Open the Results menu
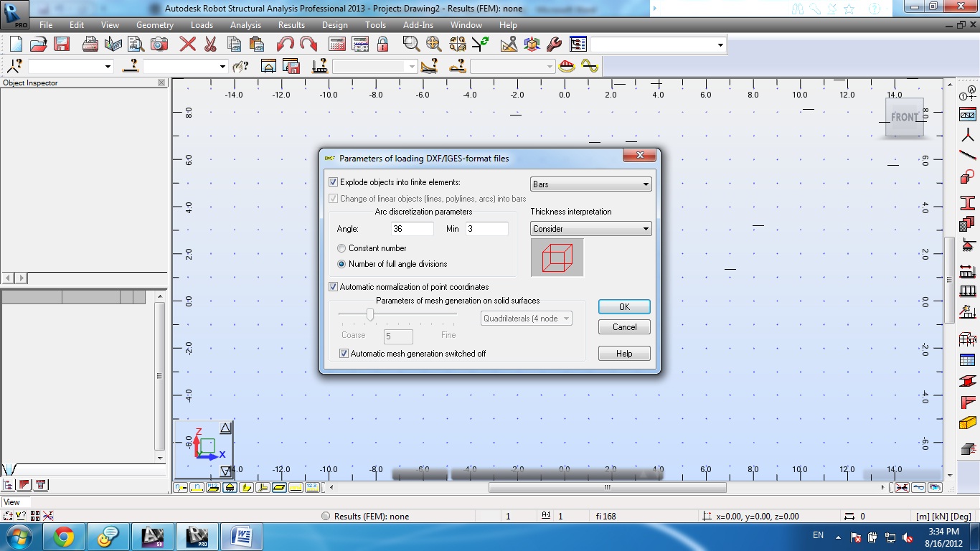Image resolution: width=980 pixels, height=551 pixels. 291,25
